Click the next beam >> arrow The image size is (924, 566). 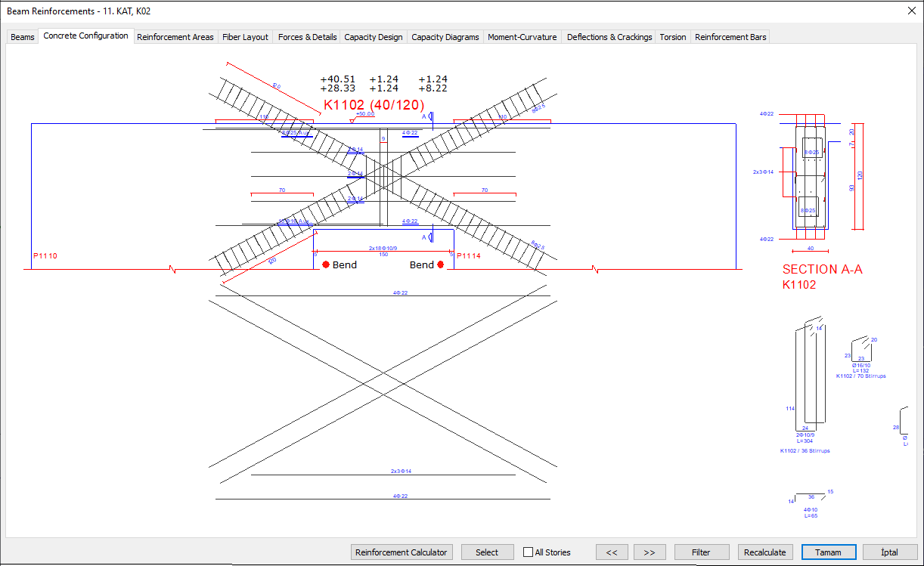tap(650, 552)
